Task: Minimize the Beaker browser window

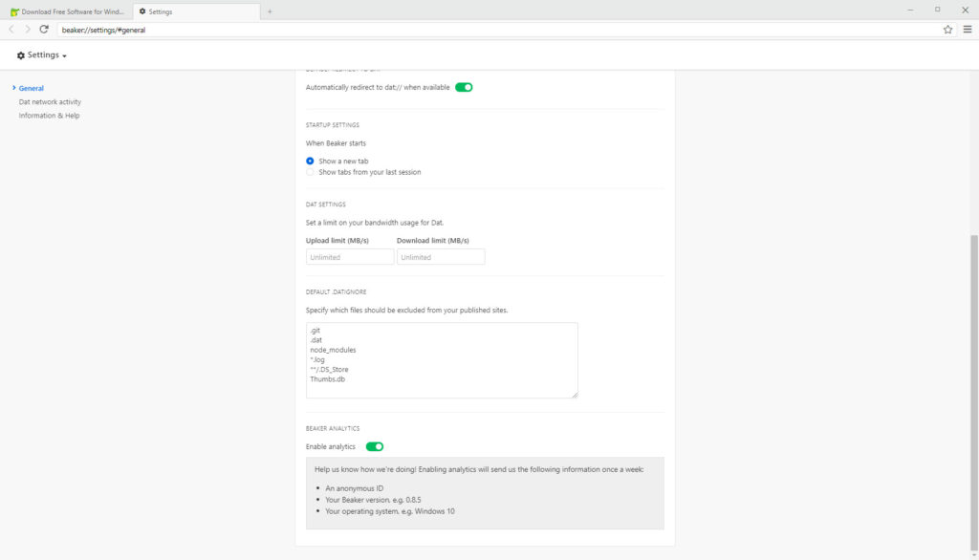Action: (x=910, y=10)
